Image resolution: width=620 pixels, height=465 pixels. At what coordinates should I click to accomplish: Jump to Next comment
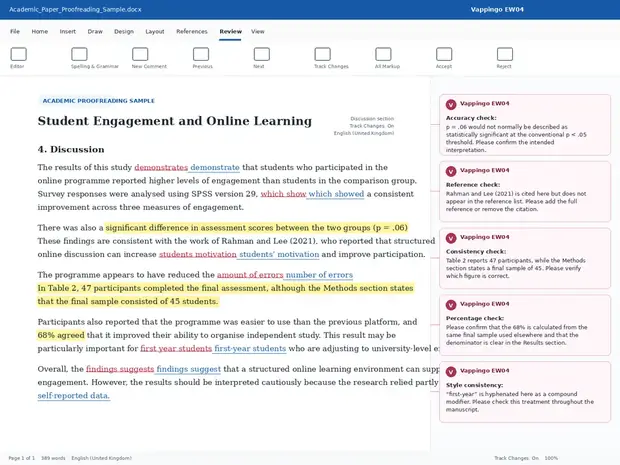[x=261, y=58]
